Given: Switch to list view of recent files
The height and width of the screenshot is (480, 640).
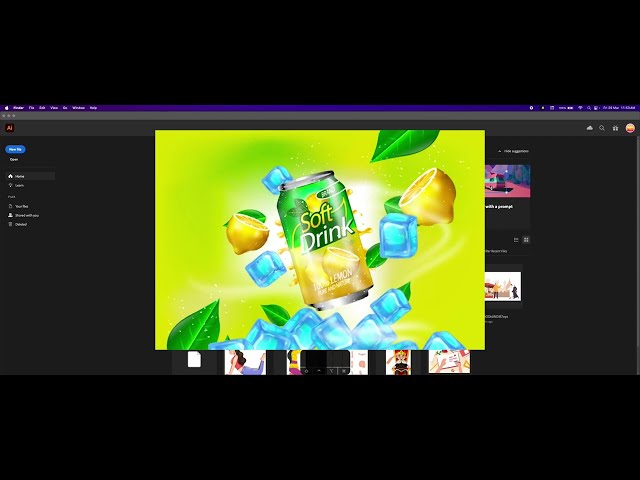Looking at the screenshot, I should coord(516,240).
